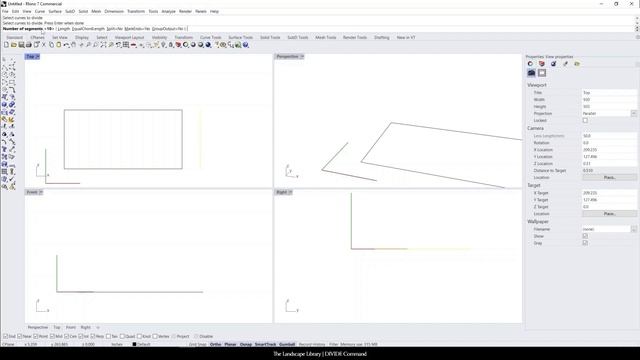The height and width of the screenshot is (360, 640).
Task: Open the Front viewport title dropdown arrow
Action: pyautogui.click(x=40, y=192)
